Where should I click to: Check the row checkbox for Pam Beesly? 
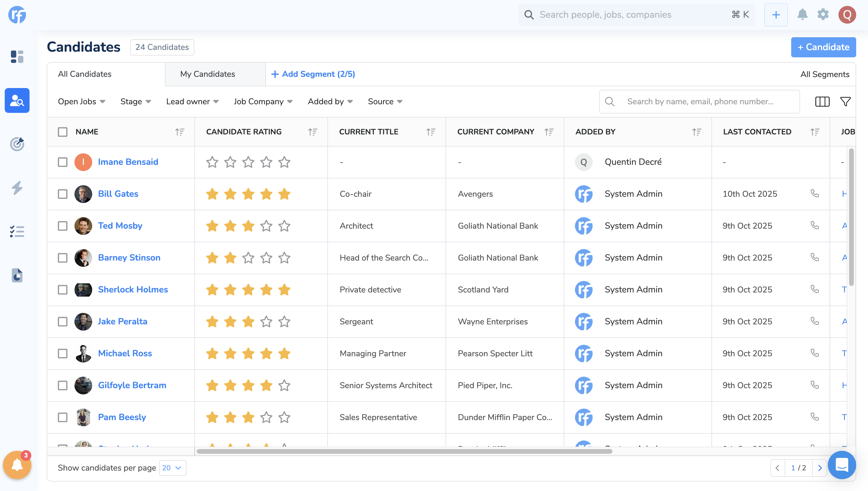(62, 417)
